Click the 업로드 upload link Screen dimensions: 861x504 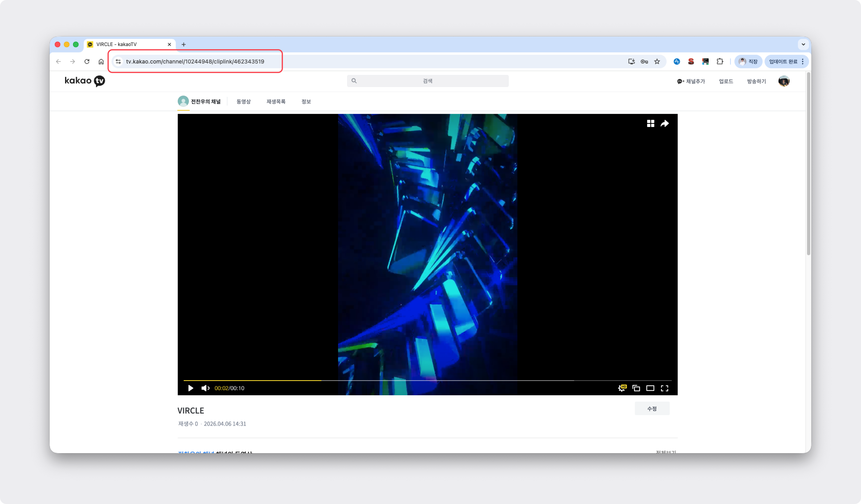[726, 81]
